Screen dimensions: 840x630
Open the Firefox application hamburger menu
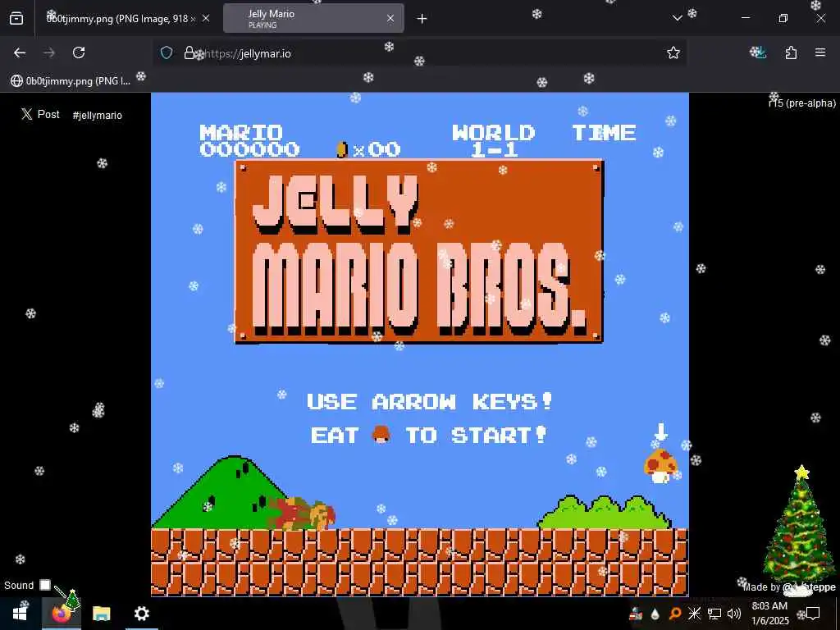(x=820, y=52)
